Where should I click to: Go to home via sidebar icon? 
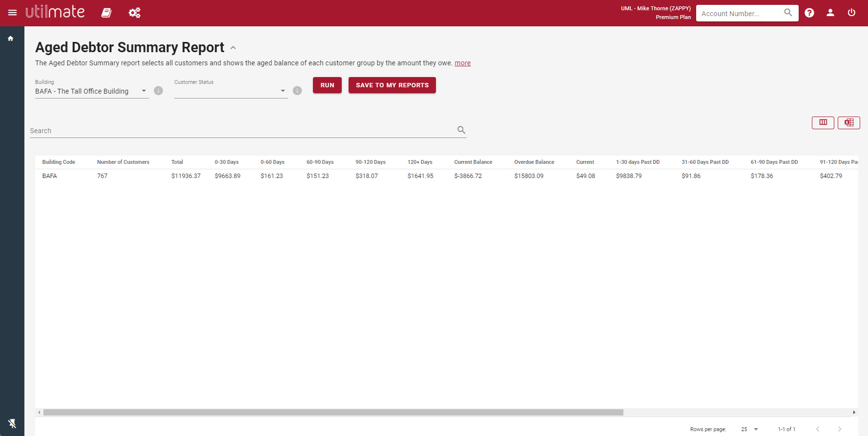(11, 39)
